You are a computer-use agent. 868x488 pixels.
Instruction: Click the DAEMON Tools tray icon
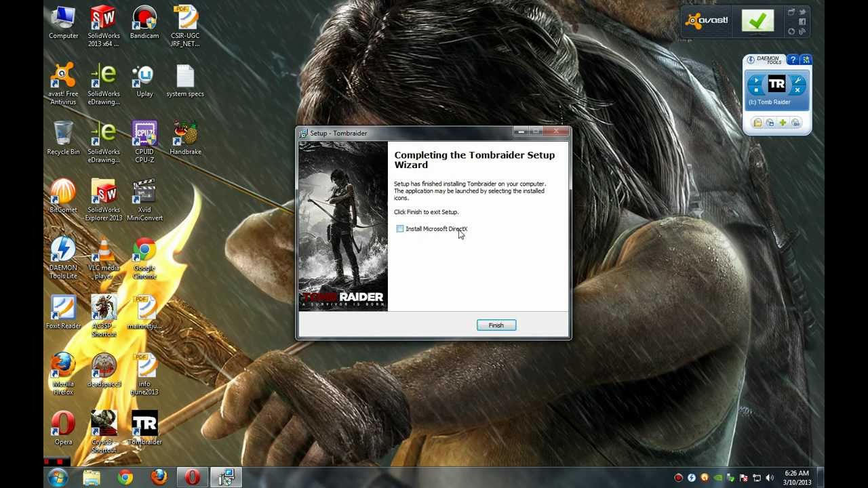point(691,479)
